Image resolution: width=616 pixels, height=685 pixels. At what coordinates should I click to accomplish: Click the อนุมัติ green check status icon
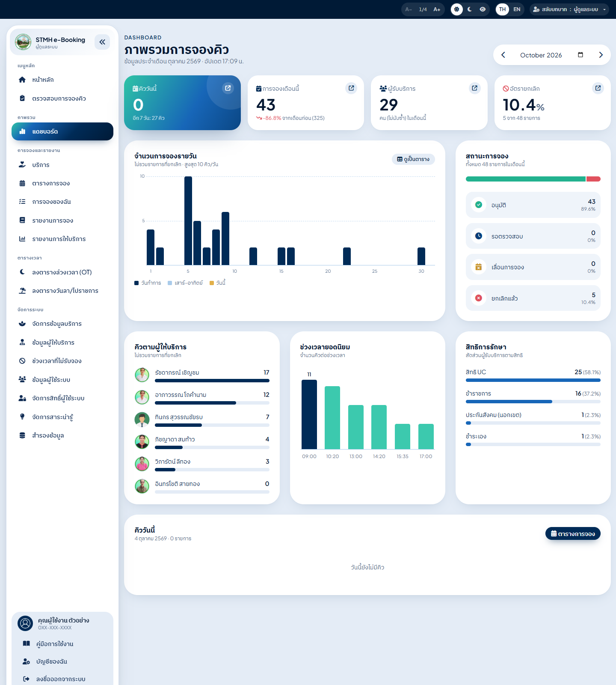click(x=479, y=205)
